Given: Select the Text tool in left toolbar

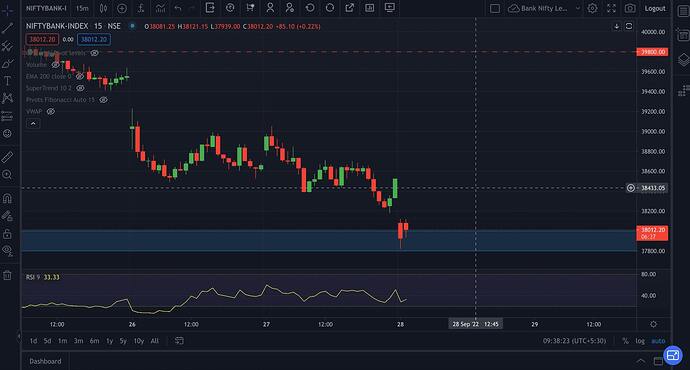Looking at the screenshot, I should pos(7,81).
